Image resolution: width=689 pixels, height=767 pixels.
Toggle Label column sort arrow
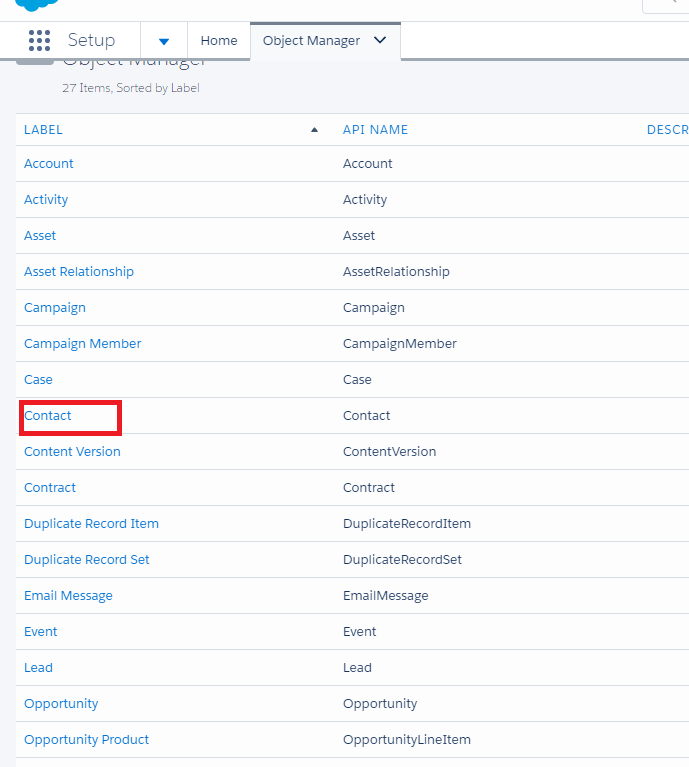[x=314, y=130]
